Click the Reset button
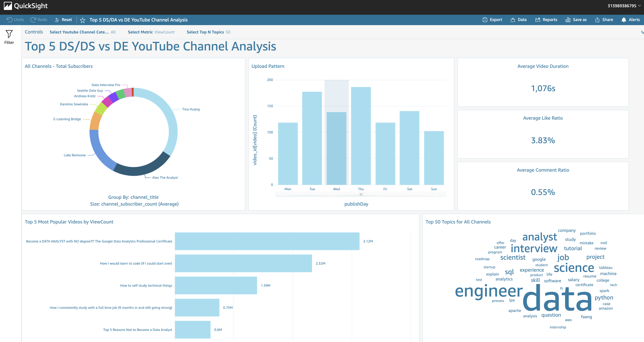The image size is (644, 342). pos(63,19)
